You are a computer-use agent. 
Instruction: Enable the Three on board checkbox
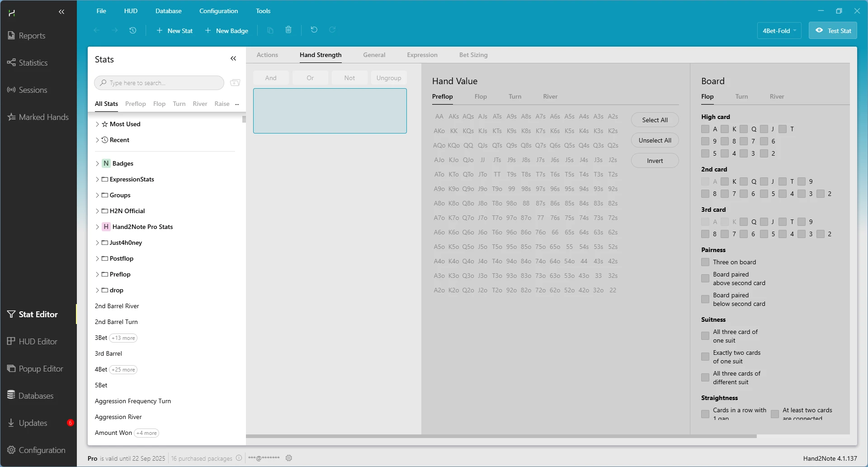(x=705, y=262)
